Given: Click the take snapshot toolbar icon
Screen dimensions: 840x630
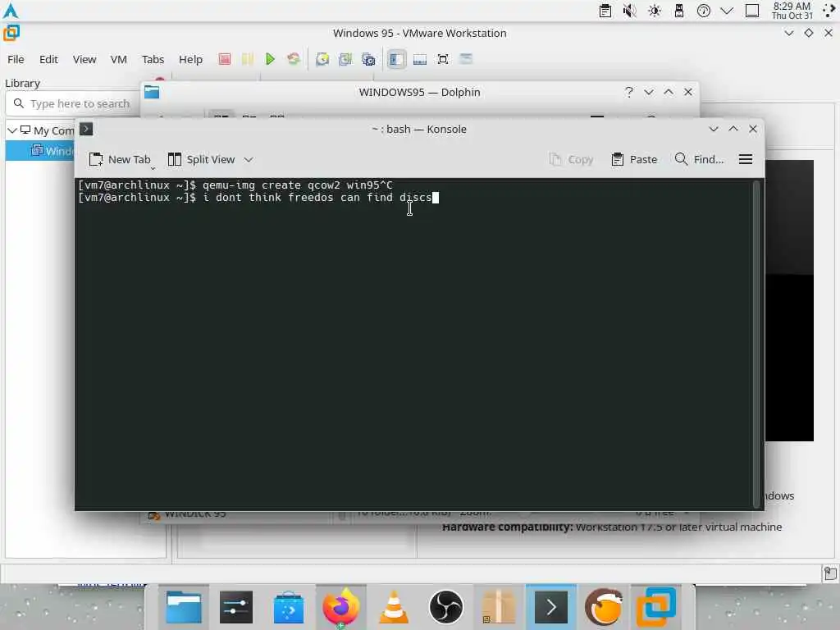Looking at the screenshot, I should click(x=322, y=59).
